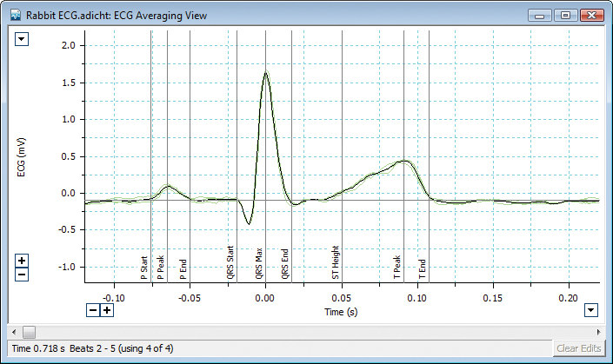Screen dimensions: 613x364
Task: Select the P Peak marker line
Action: pos(167,130)
